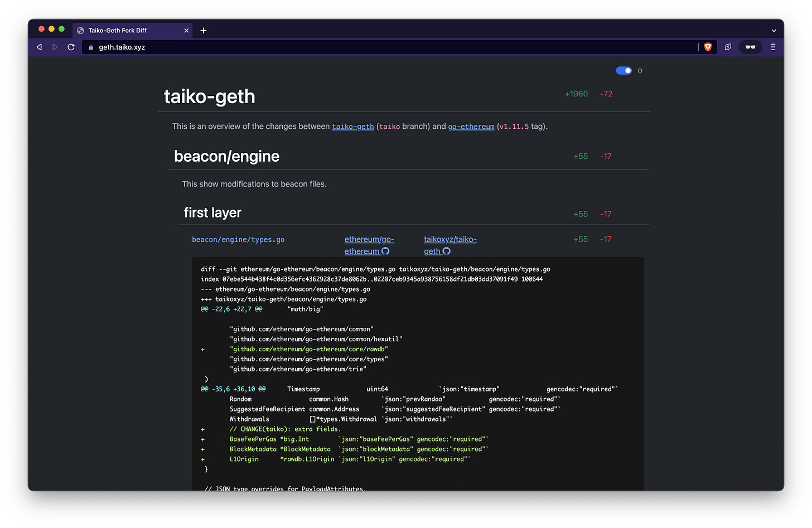Select the Taiko-Geth Fork Diff tab
The image size is (812, 528).
click(x=132, y=31)
